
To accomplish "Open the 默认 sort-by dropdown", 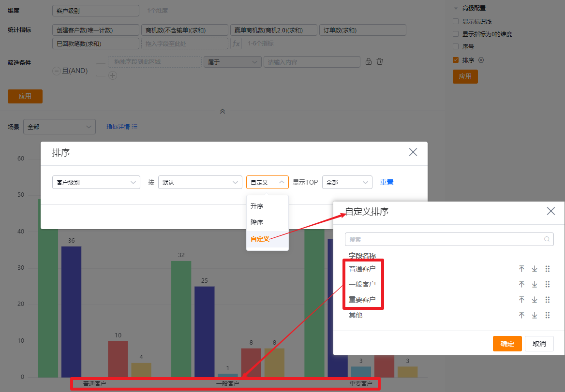I will point(200,182).
